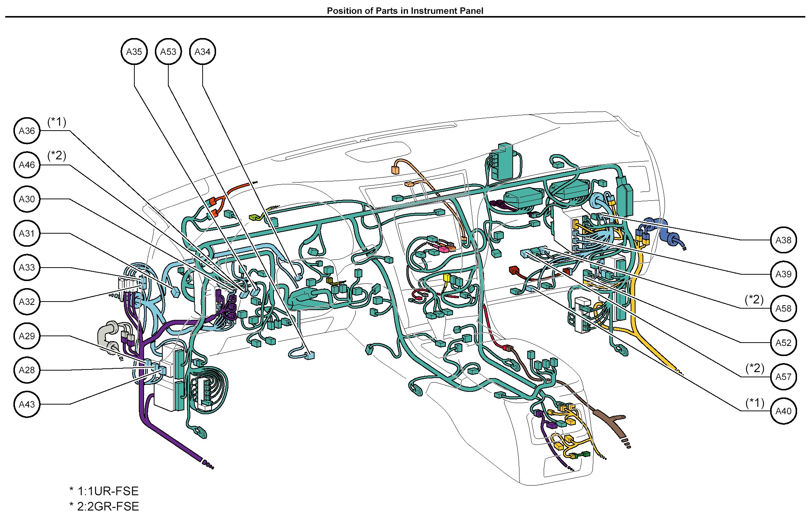Select the A39 connector callout
The image size is (812, 518).
[x=783, y=274]
